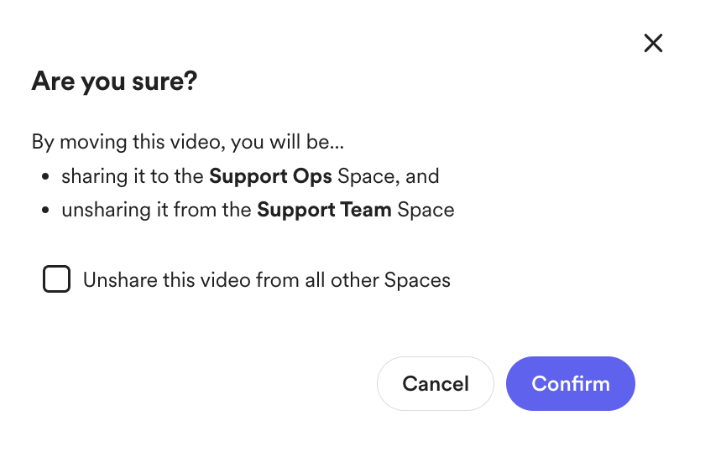The height and width of the screenshot is (468, 712).
Task: Select the 'Are you sure?' heading
Action: click(114, 81)
